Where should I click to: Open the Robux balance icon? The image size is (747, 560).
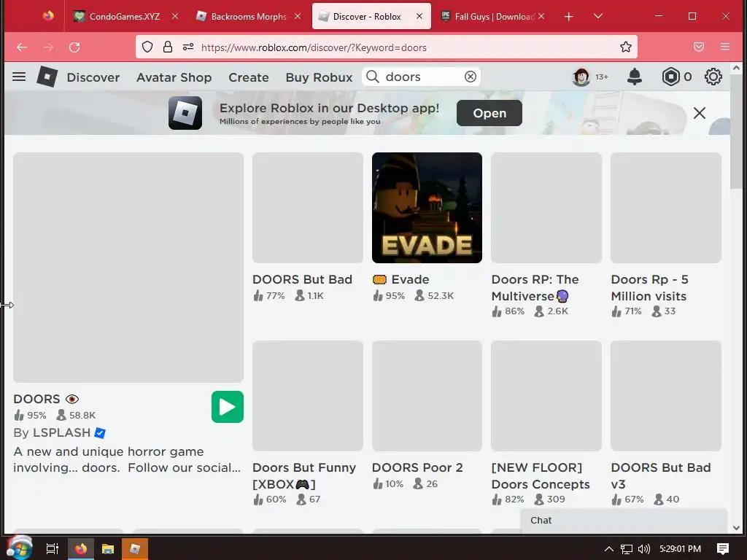click(x=670, y=77)
